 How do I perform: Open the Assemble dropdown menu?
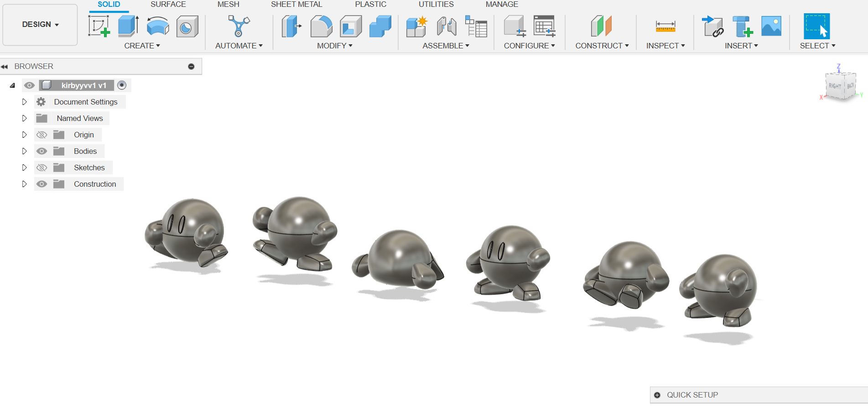click(446, 46)
